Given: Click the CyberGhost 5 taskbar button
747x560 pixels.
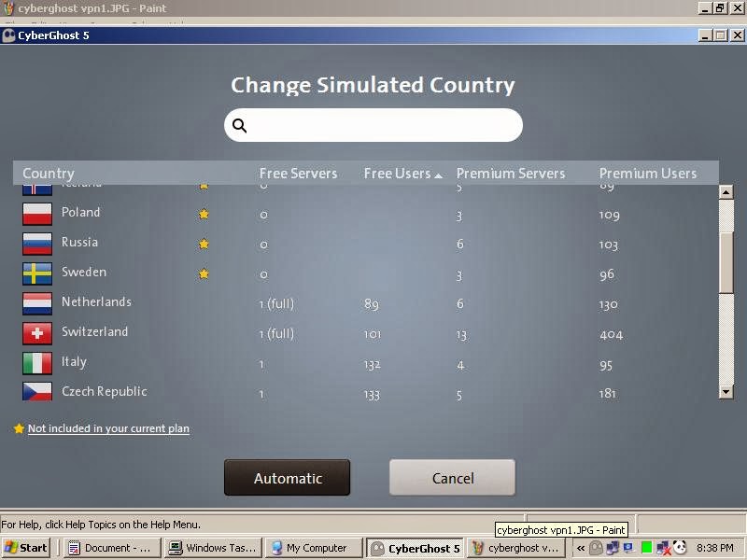Looking at the screenshot, I should [416, 548].
